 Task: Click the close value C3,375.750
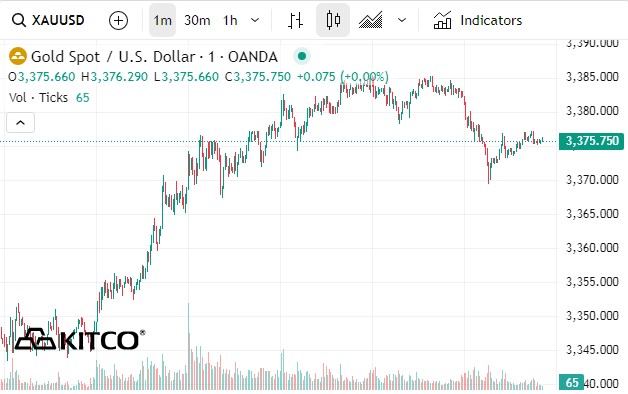coord(258,76)
